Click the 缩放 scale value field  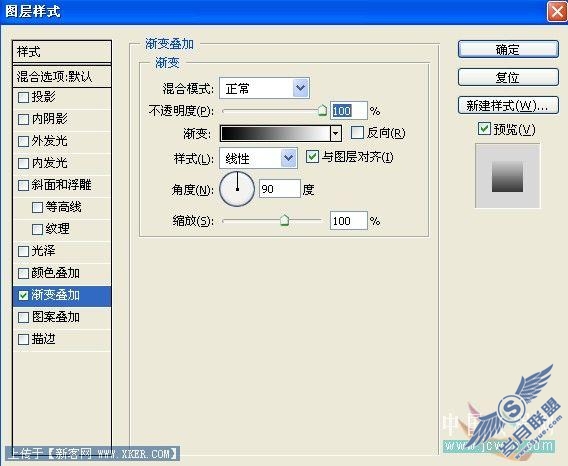tap(348, 221)
